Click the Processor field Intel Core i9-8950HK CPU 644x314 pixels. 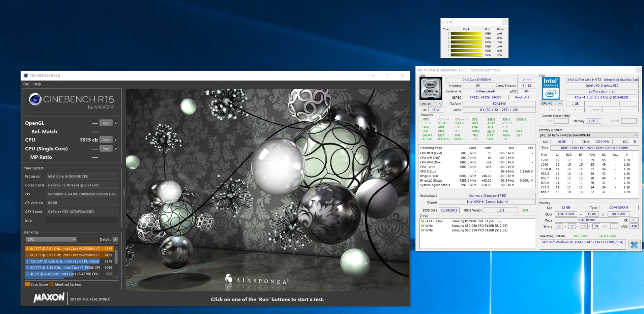click(x=82, y=176)
